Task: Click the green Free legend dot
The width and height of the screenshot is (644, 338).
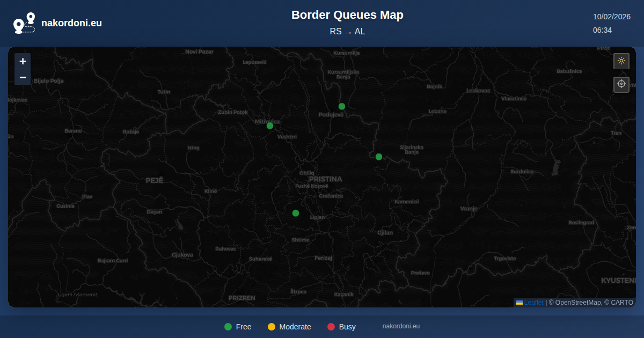Action: point(228,327)
